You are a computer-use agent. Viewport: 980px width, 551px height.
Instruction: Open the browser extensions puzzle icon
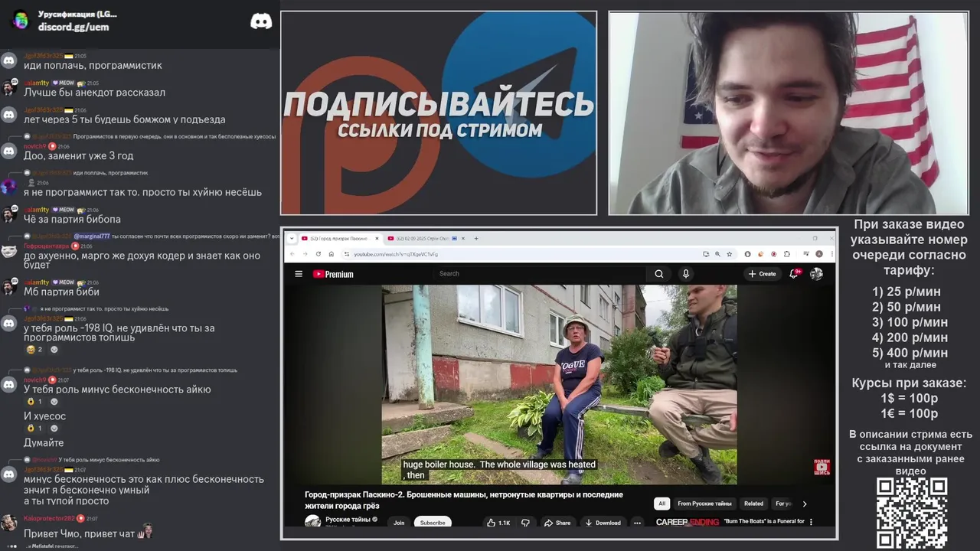click(x=787, y=254)
